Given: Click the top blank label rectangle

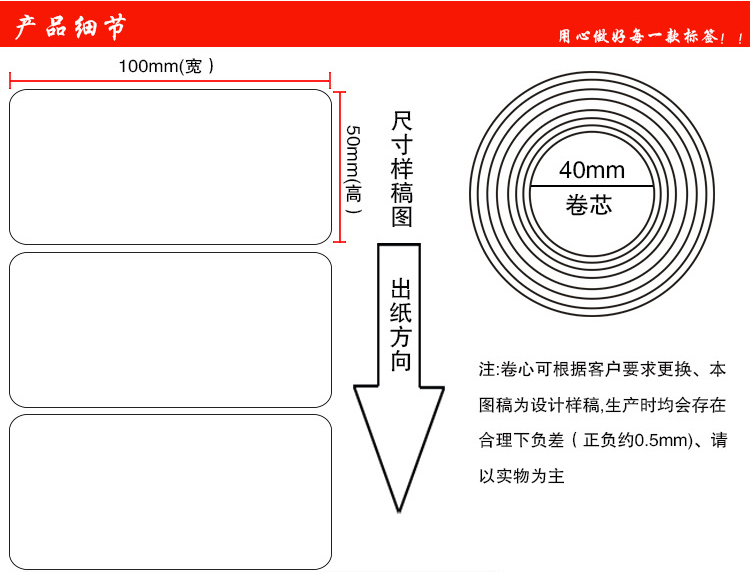Looking at the screenshot, I should 170,167.
